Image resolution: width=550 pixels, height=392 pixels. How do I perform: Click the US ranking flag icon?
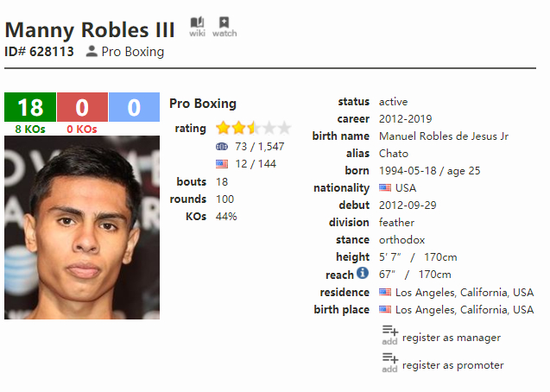coord(222,163)
